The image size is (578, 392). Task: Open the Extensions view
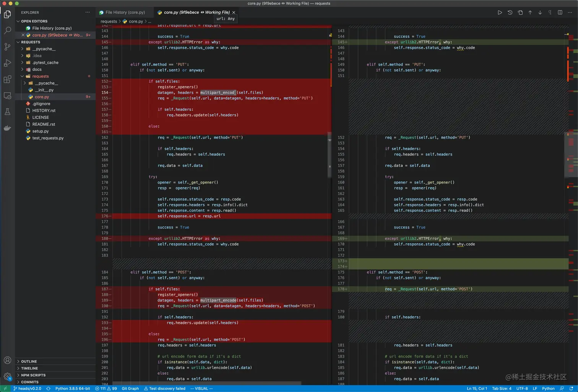pos(7,80)
